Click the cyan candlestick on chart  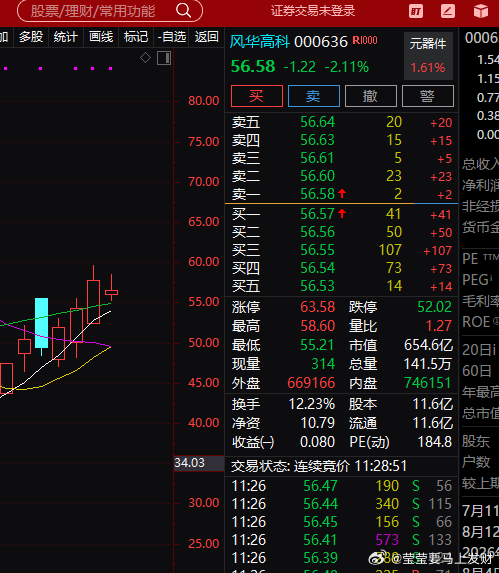[41, 323]
